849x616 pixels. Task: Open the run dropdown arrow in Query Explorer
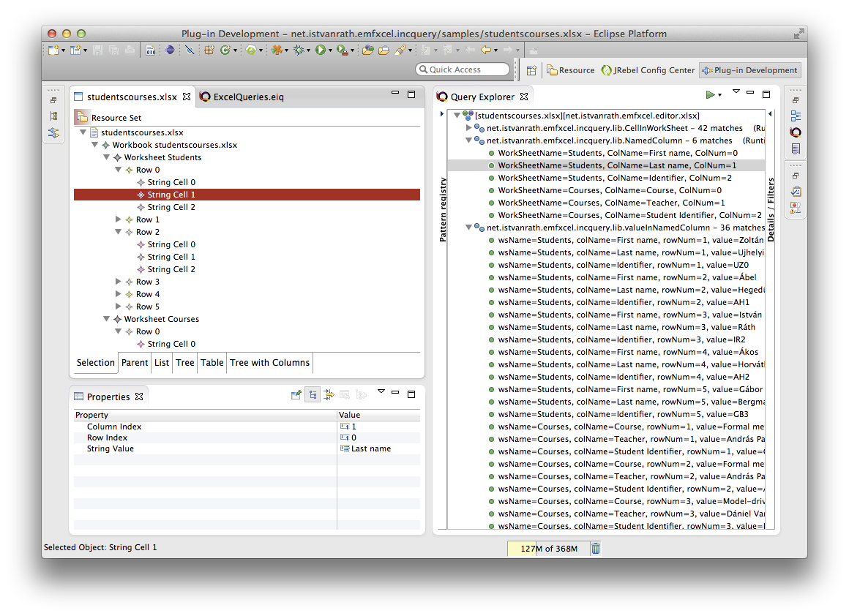[x=719, y=96]
